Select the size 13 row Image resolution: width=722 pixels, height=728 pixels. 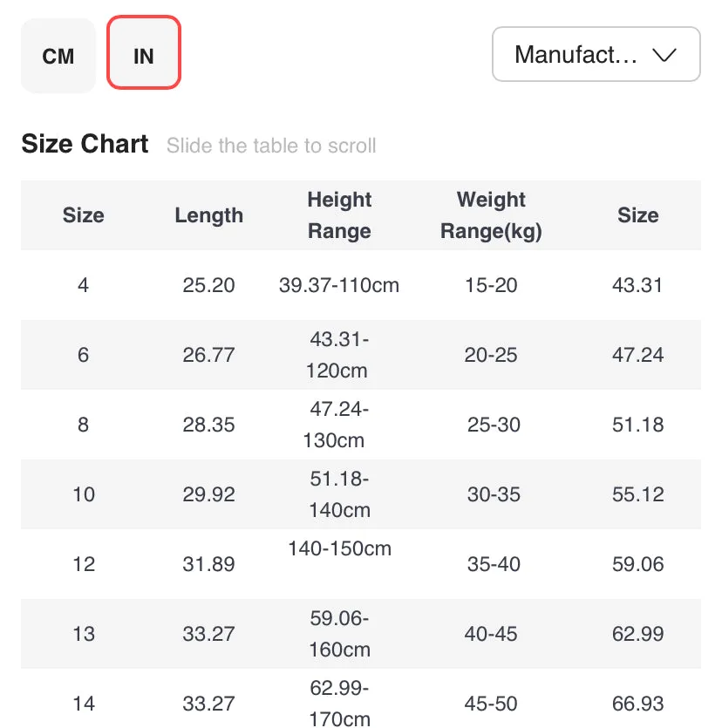pos(361,633)
